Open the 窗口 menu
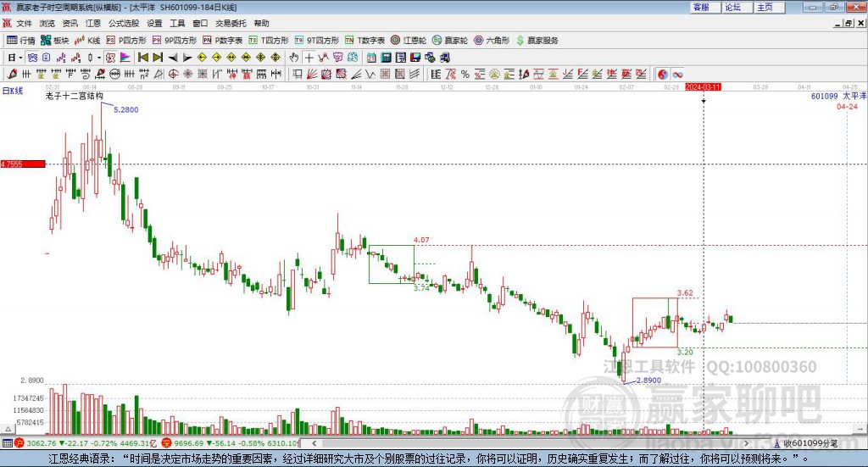 (x=200, y=23)
